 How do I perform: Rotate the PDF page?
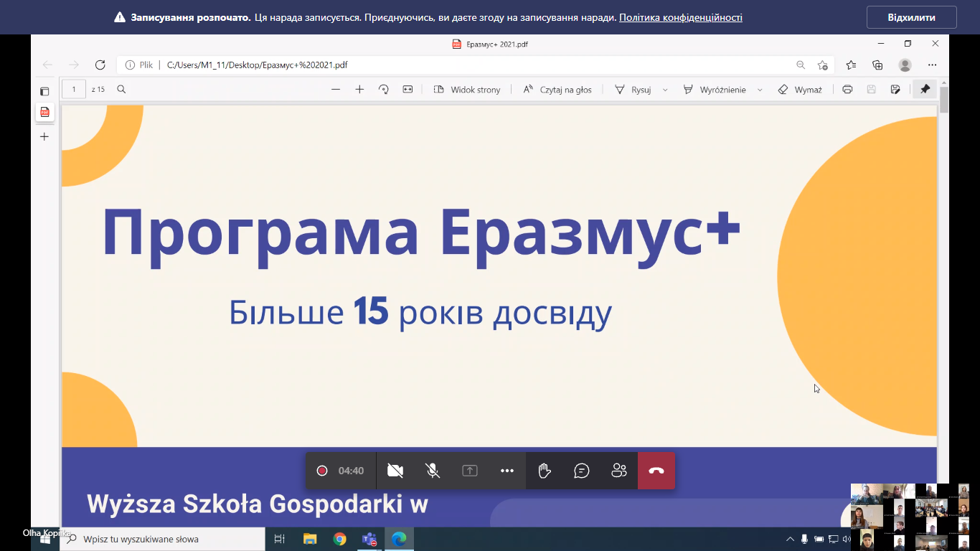click(x=384, y=90)
